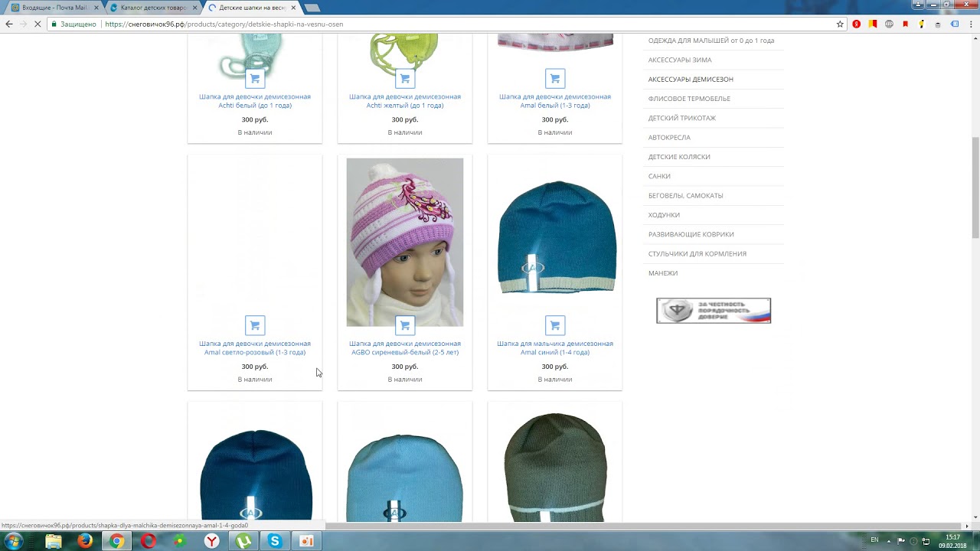Click the small red bookmark extension
The width and height of the screenshot is (980, 551).
pos(905,24)
